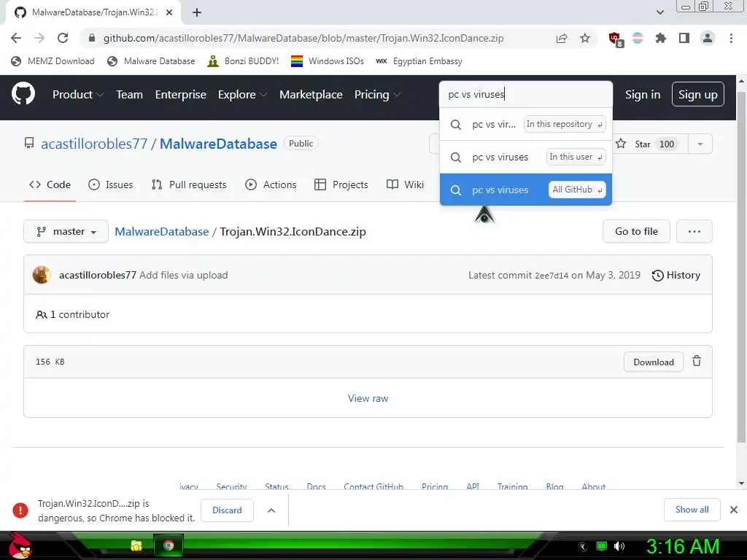Reload the current page
Image resolution: width=747 pixels, height=560 pixels.
(63, 38)
